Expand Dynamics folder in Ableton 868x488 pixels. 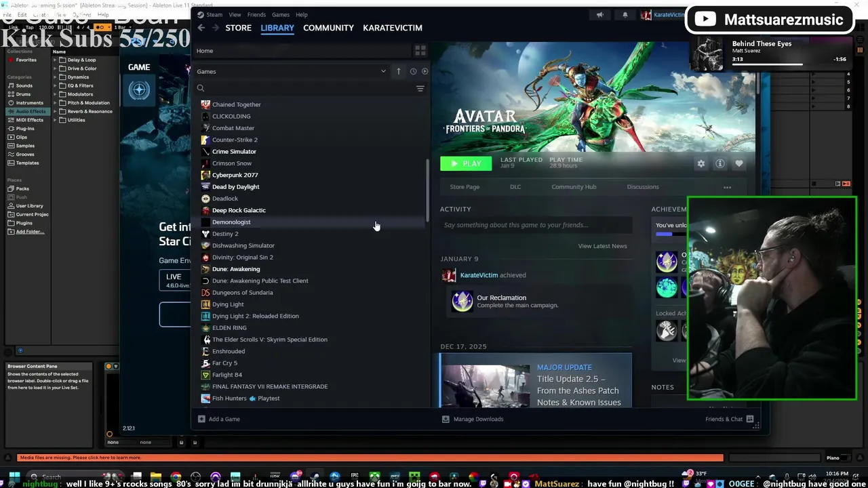[x=56, y=77]
